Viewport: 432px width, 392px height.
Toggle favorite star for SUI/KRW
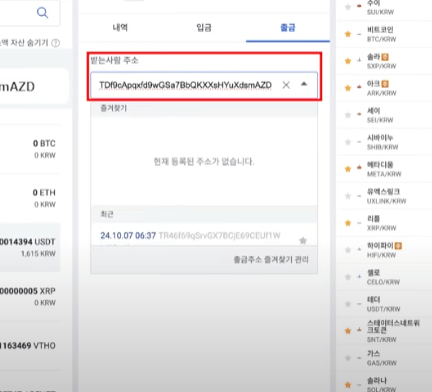[x=348, y=7]
